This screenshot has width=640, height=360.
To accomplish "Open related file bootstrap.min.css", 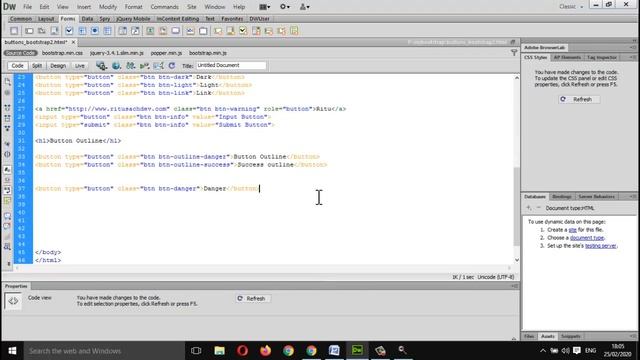I will [x=62, y=53].
